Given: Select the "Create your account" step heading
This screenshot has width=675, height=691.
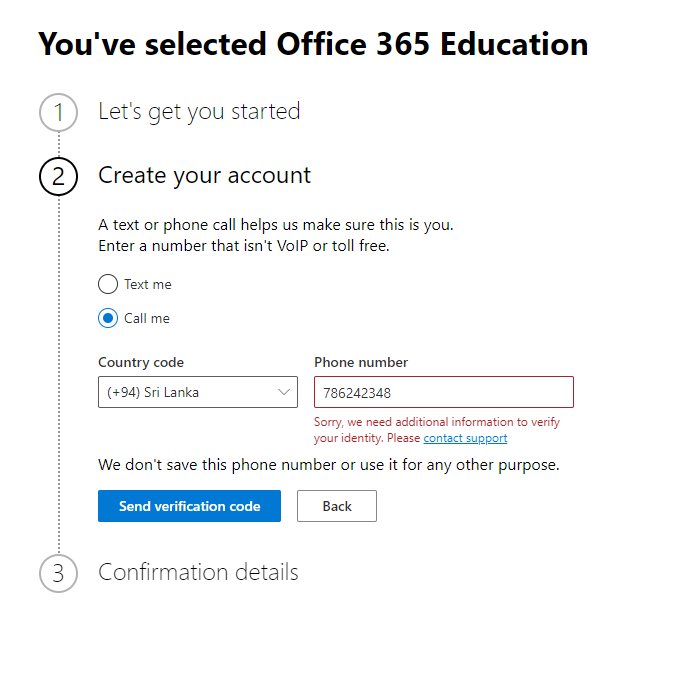Looking at the screenshot, I should tap(204, 176).
